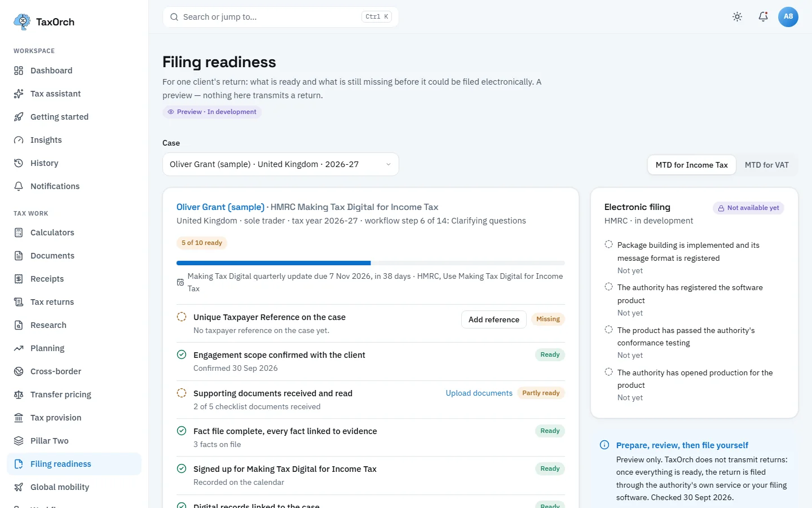Click the Preview · In development badge
Image resolution: width=812 pixels, height=508 pixels.
(211, 112)
